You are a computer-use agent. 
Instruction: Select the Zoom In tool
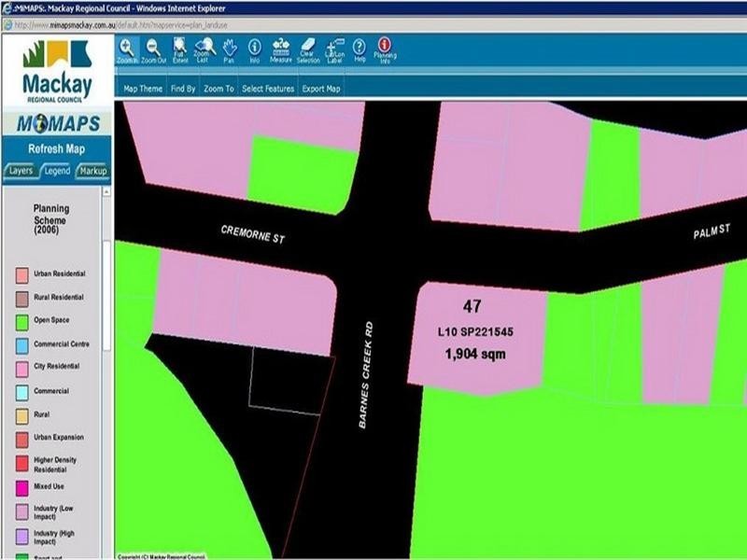(127, 49)
